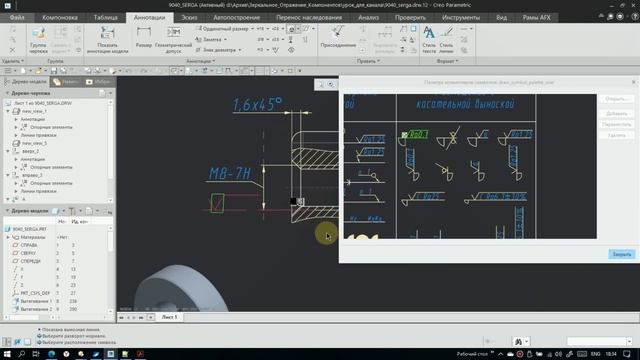Click the delete X icon in ribbon
Screen dimensions: 640x360
point(12,50)
